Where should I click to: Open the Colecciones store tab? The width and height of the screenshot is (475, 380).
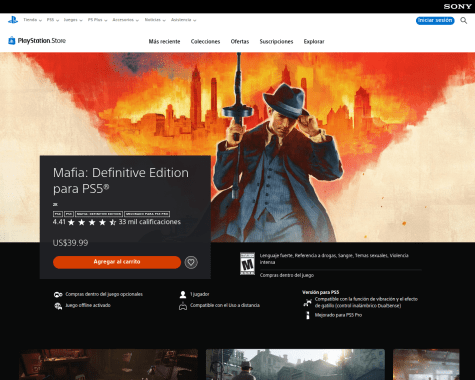(x=205, y=42)
